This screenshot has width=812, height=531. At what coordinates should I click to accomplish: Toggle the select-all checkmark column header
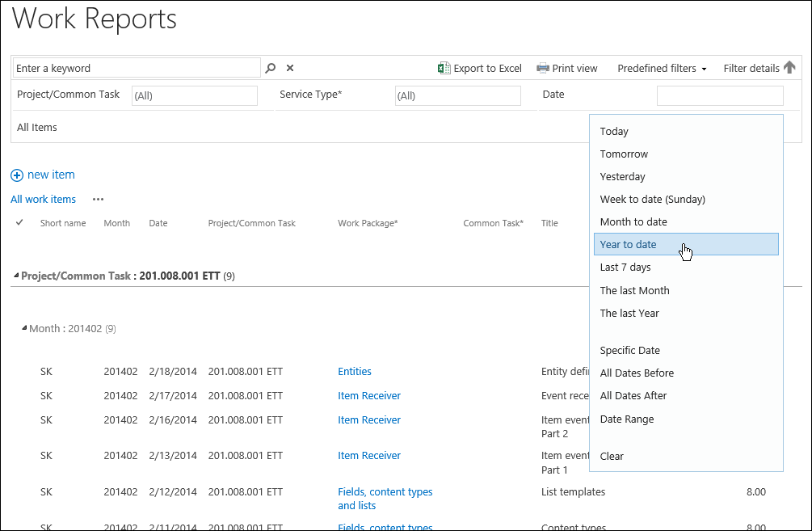(x=19, y=222)
